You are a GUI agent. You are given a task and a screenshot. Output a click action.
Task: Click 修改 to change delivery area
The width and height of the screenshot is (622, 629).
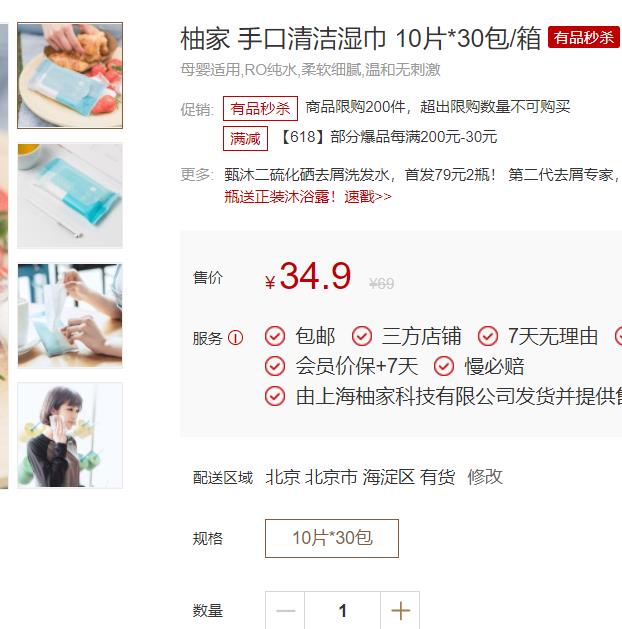click(x=485, y=477)
